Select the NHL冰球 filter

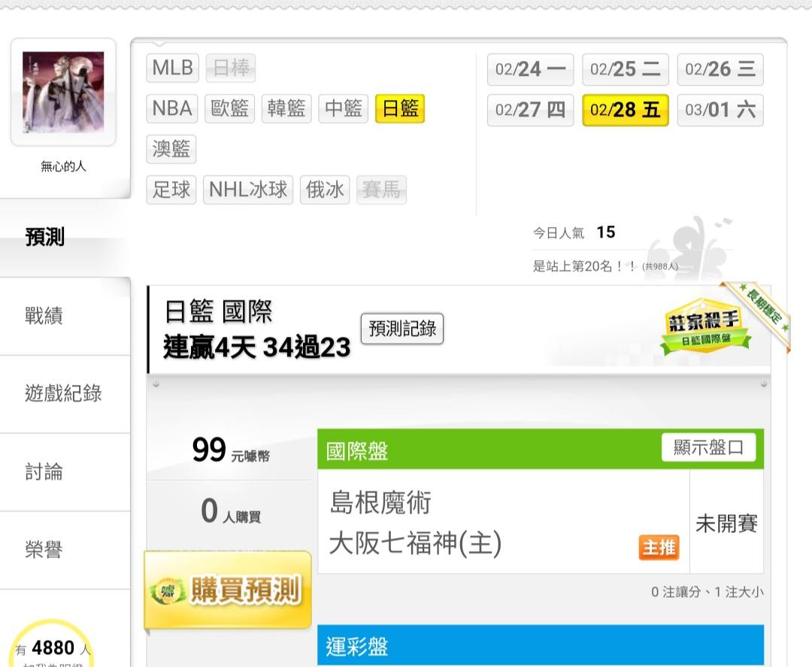point(248,189)
